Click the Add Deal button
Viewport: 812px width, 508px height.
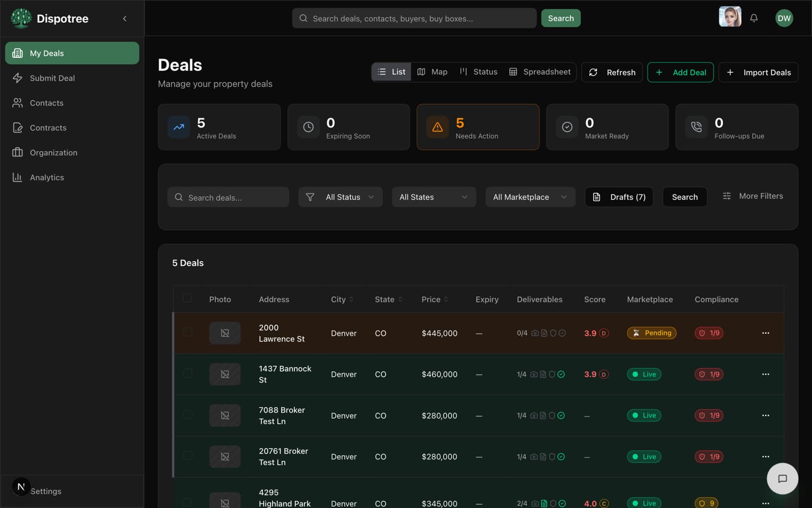[681, 72]
